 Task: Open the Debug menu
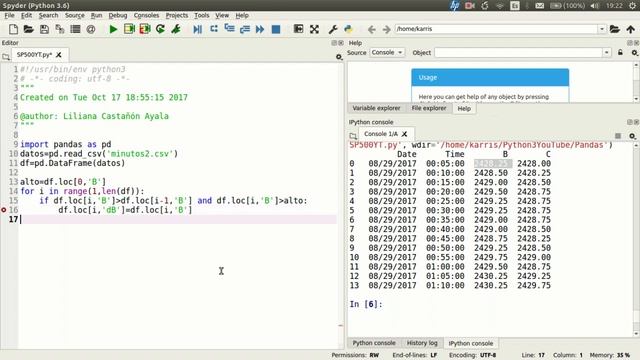[x=118, y=15]
